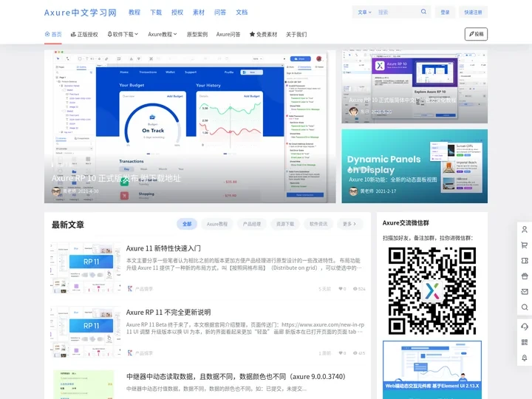Click author avatar on Dynamic Panels banner
Viewport: 532px width, 399px height.
tap(353, 191)
